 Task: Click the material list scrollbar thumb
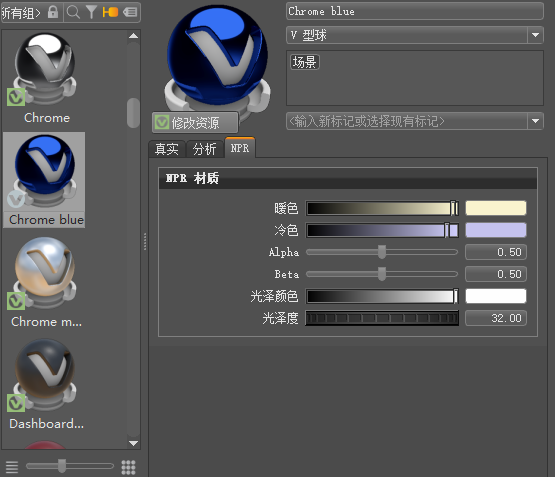(x=133, y=113)
